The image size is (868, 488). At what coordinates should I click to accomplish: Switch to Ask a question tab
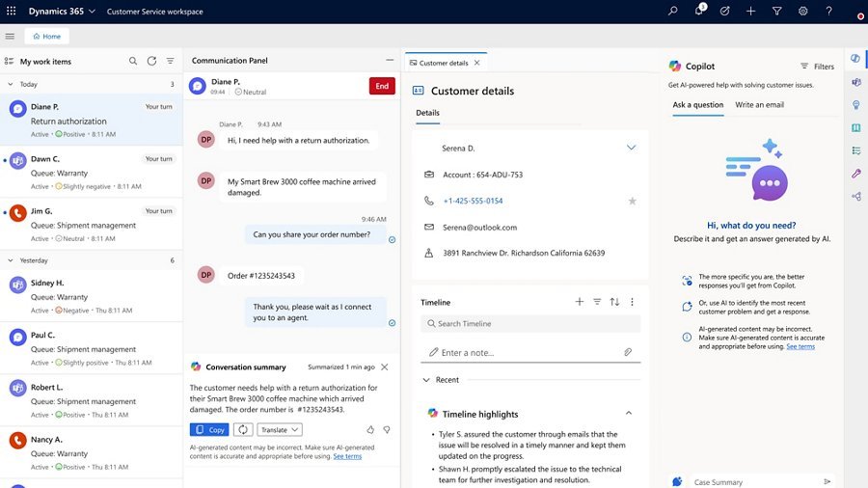point(697,104)
